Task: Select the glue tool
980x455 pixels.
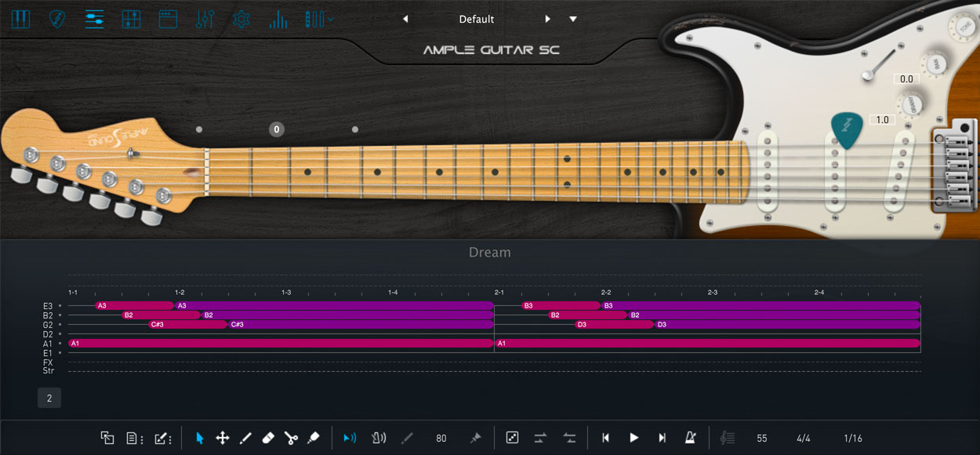Action: [x=314, y=438]
